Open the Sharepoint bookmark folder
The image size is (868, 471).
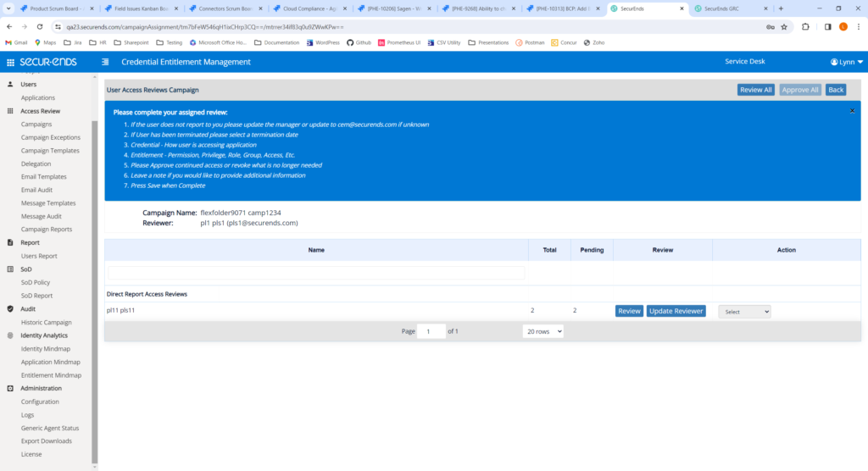coord(131,42)
